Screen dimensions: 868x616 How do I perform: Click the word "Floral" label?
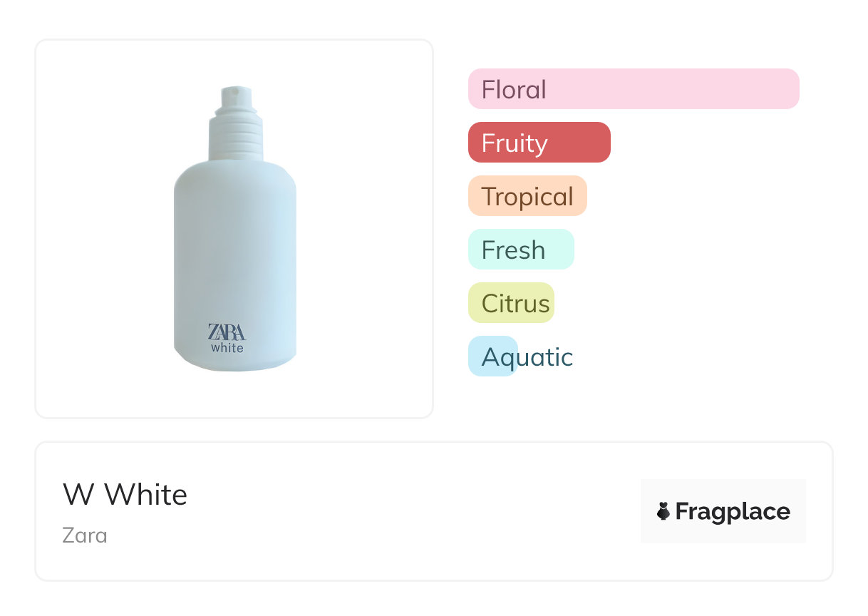tap(514, 90)
